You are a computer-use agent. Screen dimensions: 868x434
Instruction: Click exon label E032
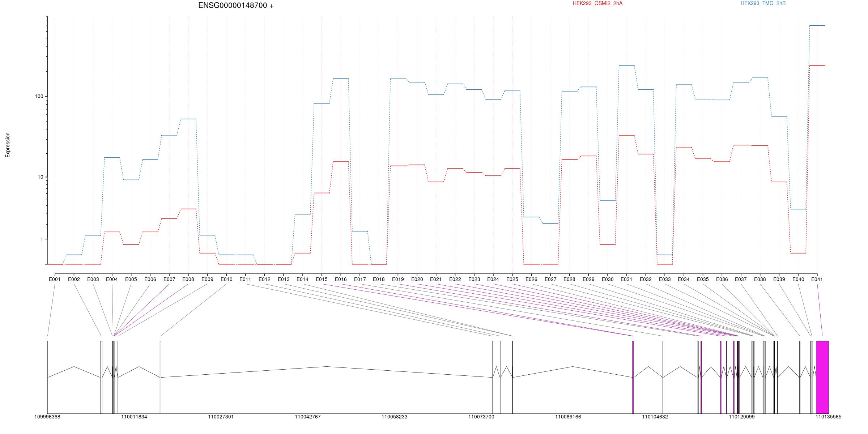[x=646, y=279]
